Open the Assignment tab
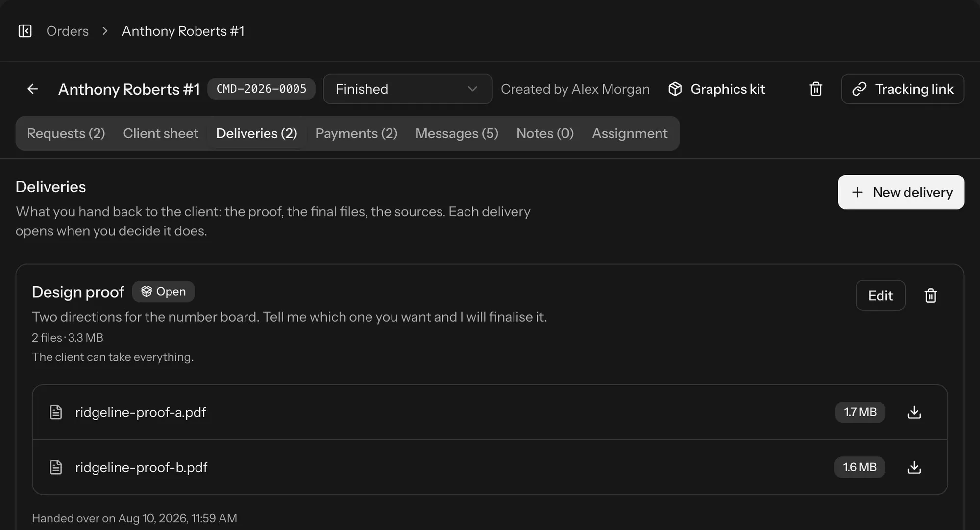The image size is (980, 530). click(630, 133)
